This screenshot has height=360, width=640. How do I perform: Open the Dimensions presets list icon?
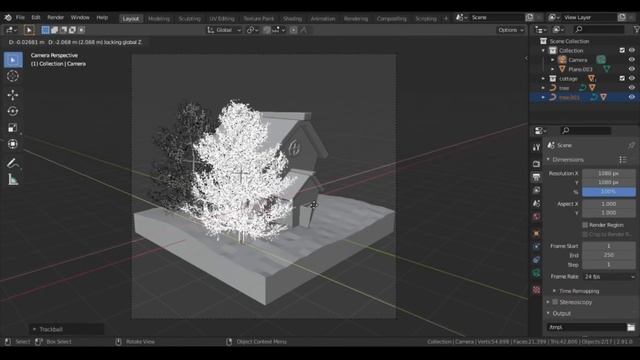point(623,160)
